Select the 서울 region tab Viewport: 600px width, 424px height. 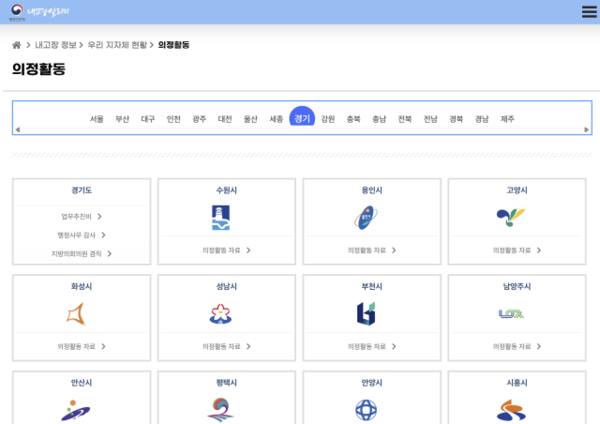pyautogui.click(x=97, y=119)
